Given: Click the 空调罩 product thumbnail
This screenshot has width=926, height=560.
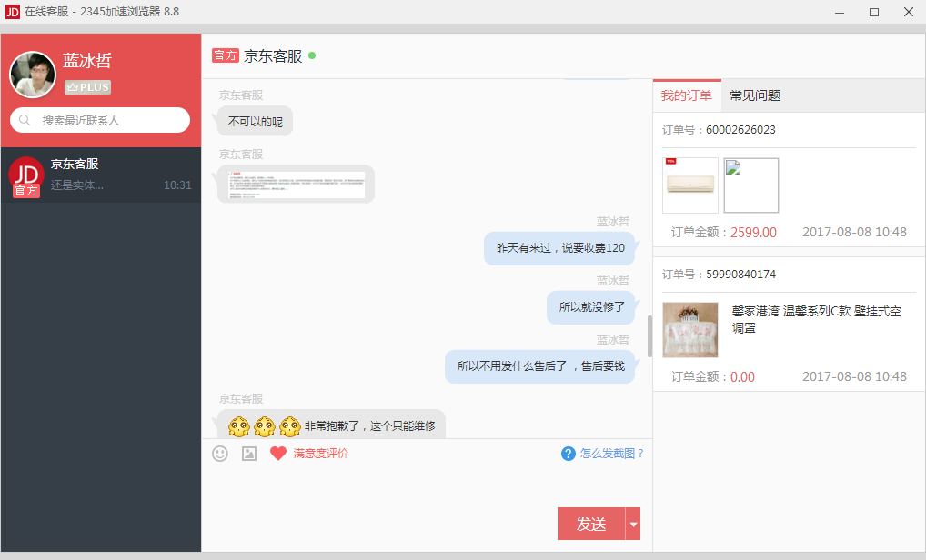Looking at the screenshot, I should point(690,330).
